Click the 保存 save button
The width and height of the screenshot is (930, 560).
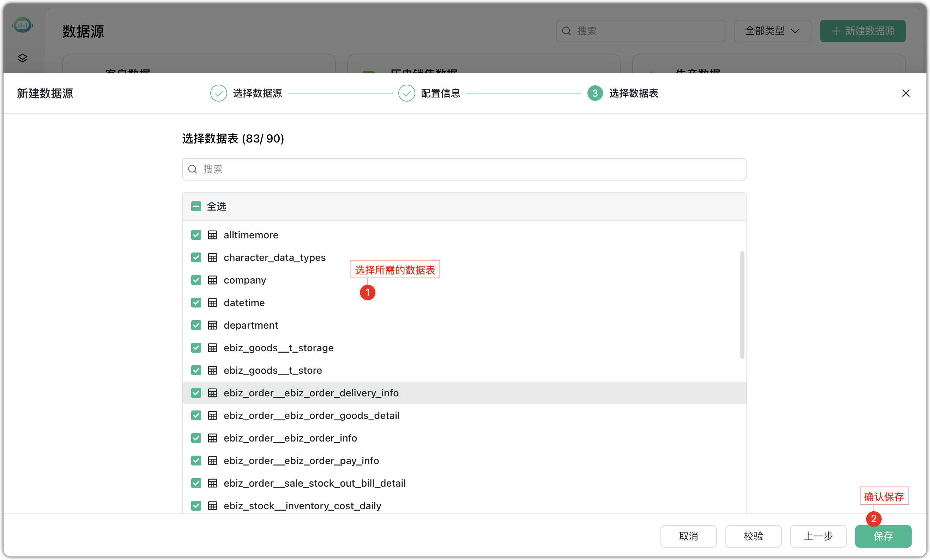pos(883,536)
